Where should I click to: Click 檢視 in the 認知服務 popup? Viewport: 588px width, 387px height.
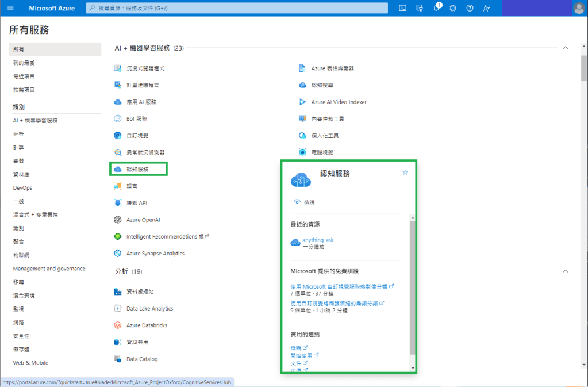tap(309, 202)
